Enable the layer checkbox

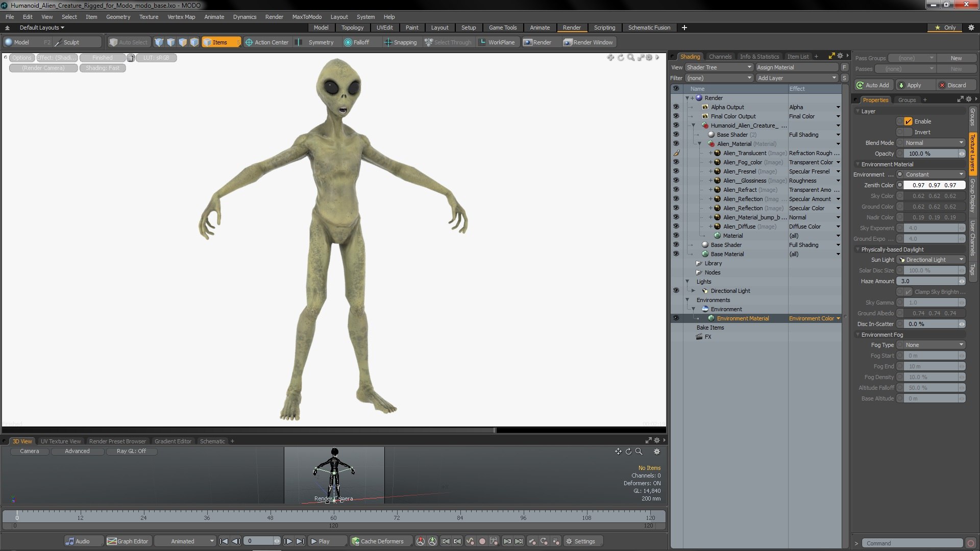point(908,121)
